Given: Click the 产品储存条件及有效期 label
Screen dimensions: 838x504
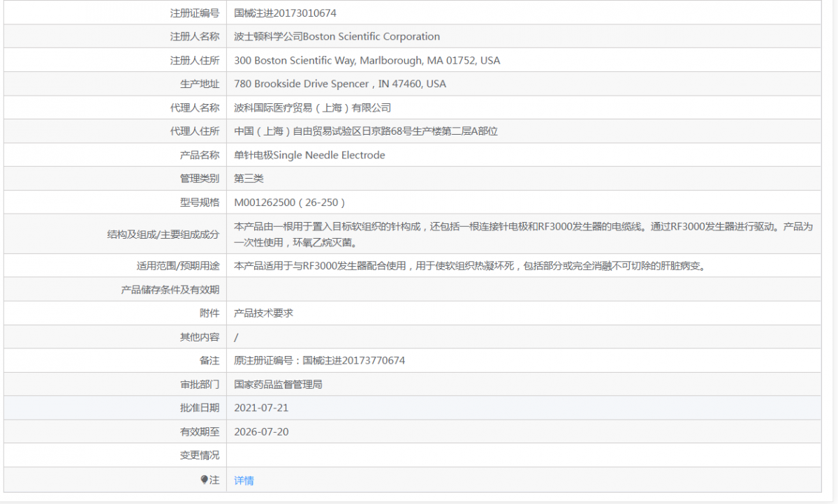Looking at the screenshot, I should [170, 290].
